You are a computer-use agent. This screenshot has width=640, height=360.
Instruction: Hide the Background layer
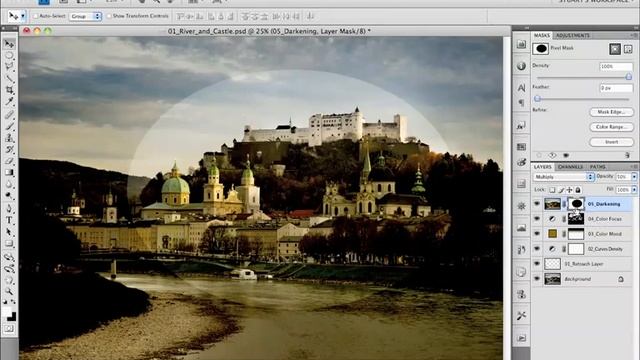coord(537,279)
